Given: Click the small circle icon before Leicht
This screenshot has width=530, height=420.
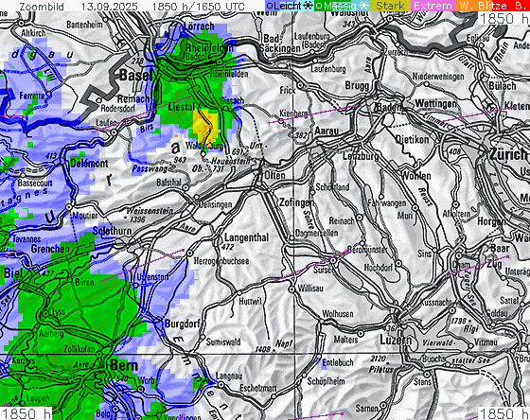Looking at the screenshot, I should pyautogui.click(x=270, y=6).
